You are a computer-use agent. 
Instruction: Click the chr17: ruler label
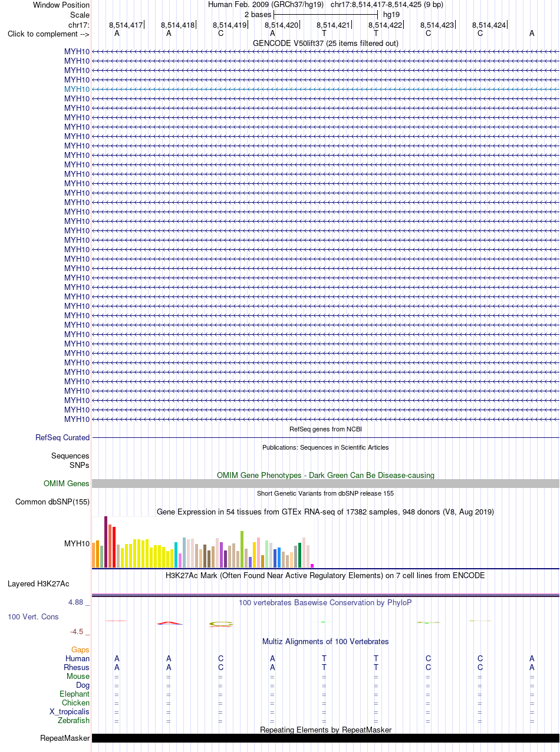(x=79, y=25)
